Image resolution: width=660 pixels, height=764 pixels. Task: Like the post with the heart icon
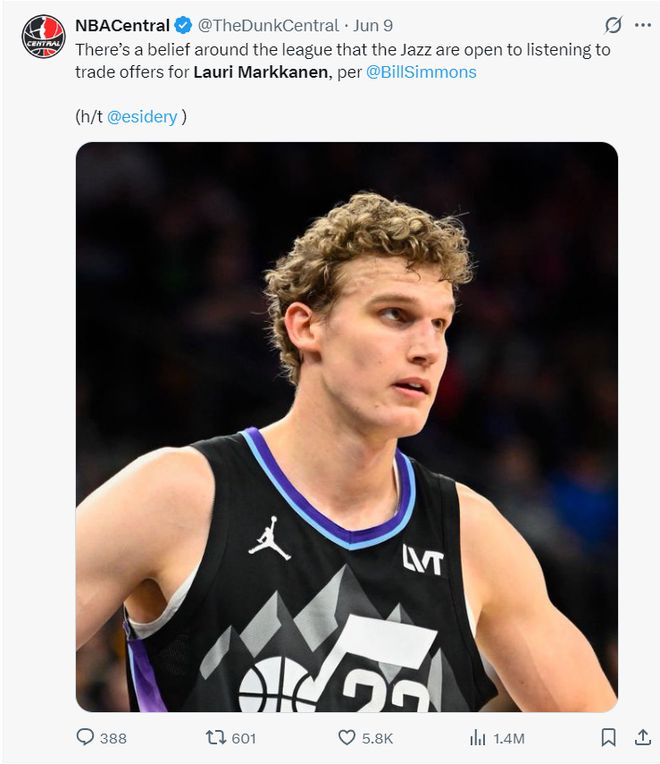click(346, 738)
